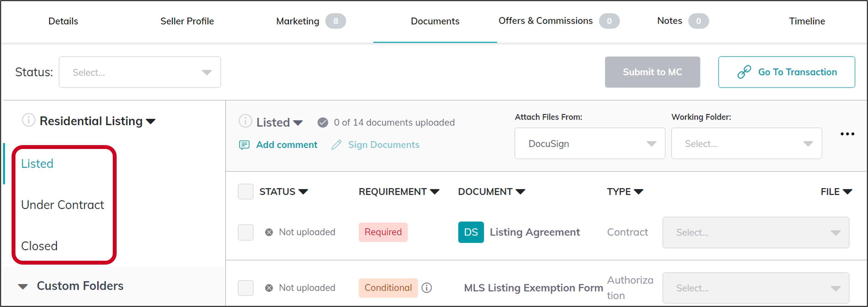Click the Contract type cell

tap(627, 232)
